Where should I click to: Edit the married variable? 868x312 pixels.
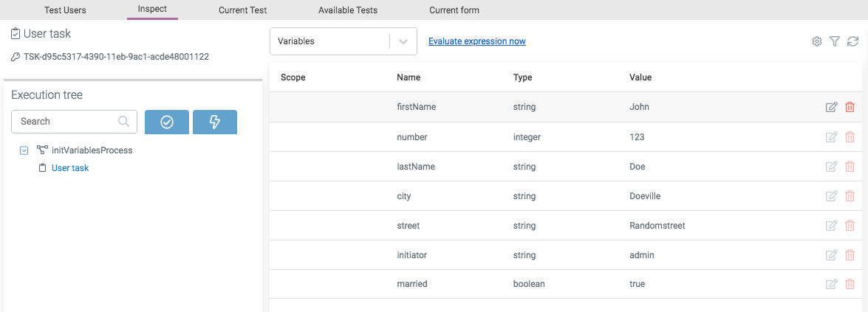click(x=831, y=285)
